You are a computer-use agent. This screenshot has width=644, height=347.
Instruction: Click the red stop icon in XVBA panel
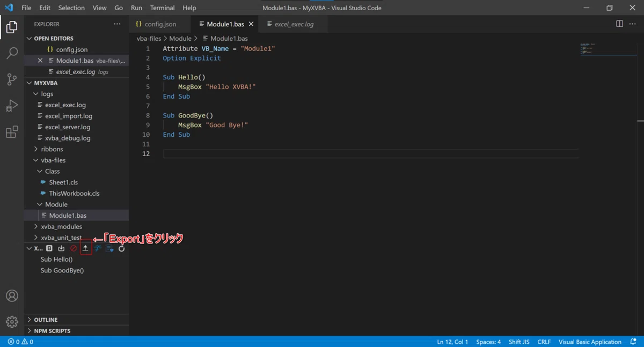coord(74,248)
